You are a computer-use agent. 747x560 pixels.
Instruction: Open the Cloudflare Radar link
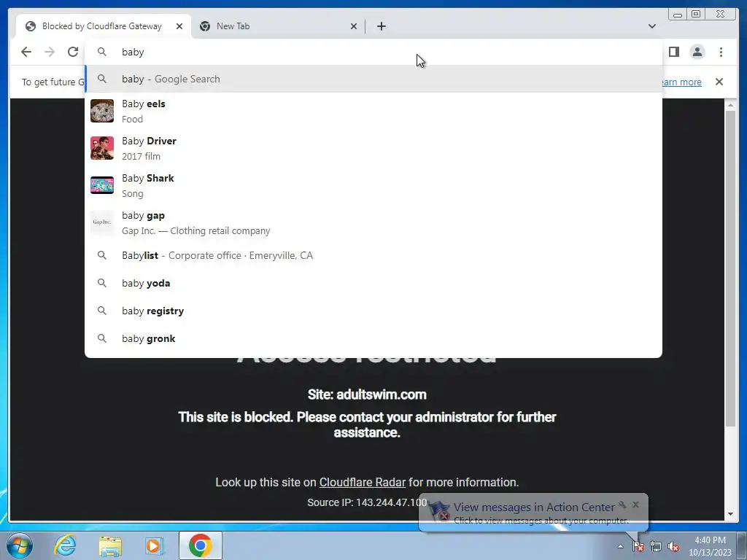362,482
